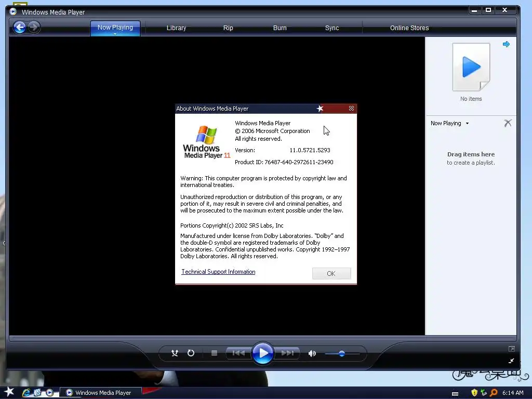The height and width of the screenshot is (399, 532).
Task: Click the 6:14 AM clock
Action: click(x=513, y=393)
